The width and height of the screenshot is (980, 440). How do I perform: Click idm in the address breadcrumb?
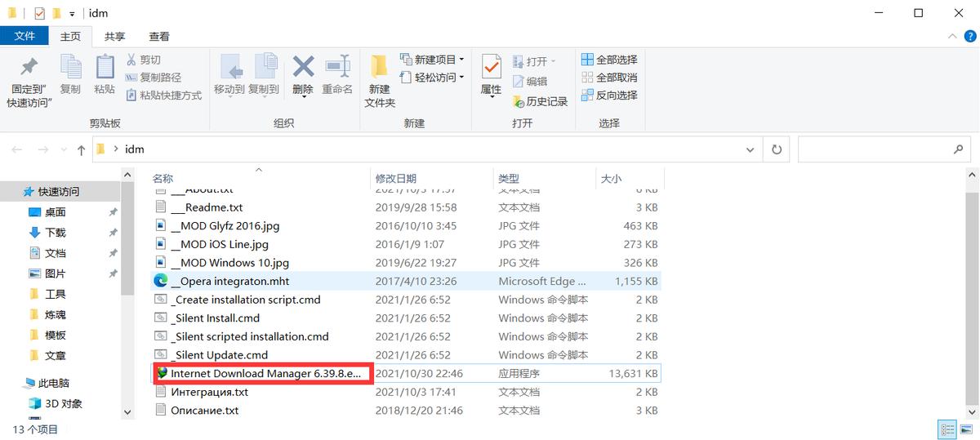click(x=134, y=149)
